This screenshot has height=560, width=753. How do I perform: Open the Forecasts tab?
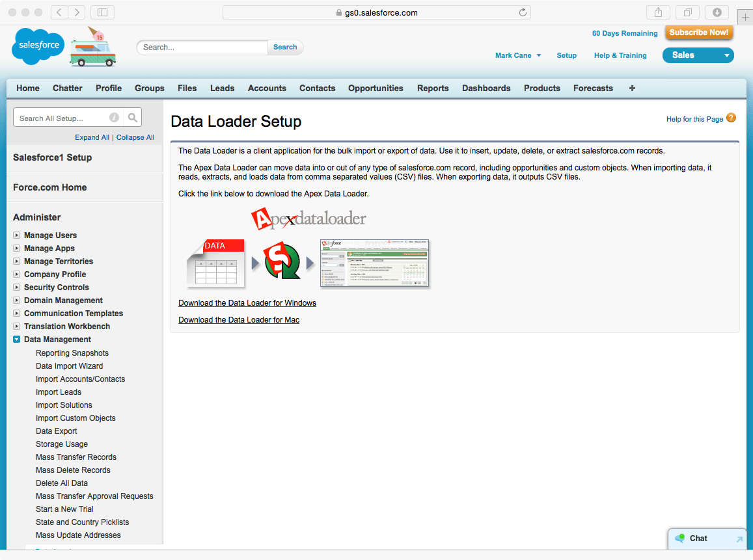point(593,88)
